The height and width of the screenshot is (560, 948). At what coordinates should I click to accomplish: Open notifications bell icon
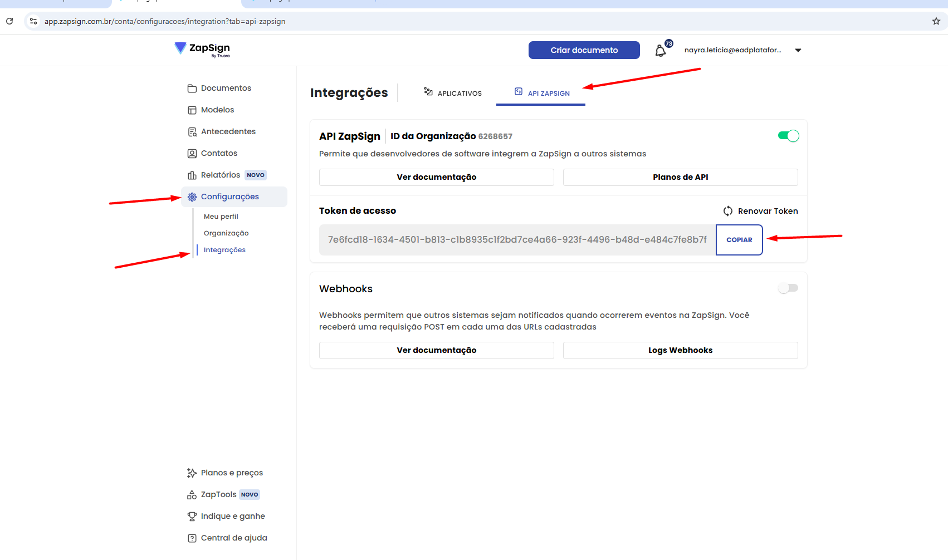pos(661,51)
